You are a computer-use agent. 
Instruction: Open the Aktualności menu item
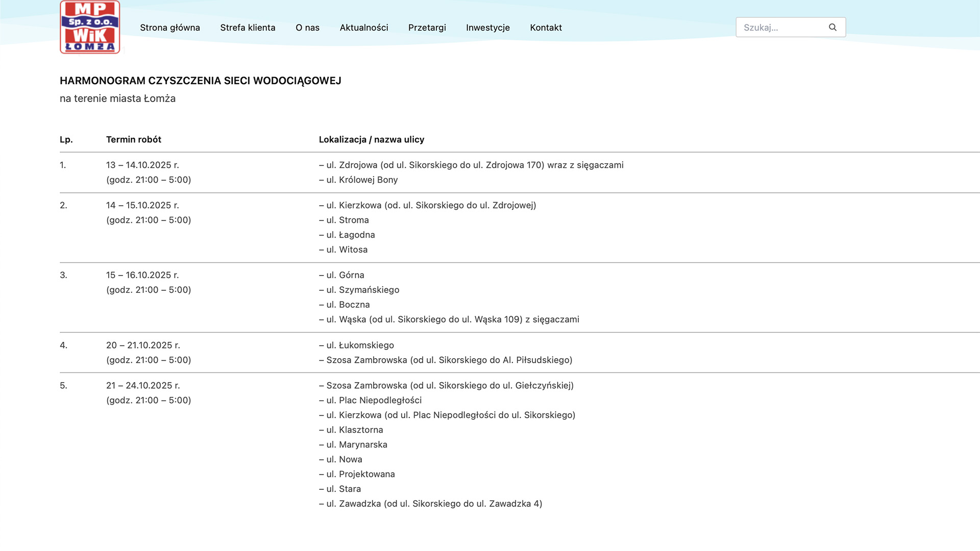click(364, 28)
